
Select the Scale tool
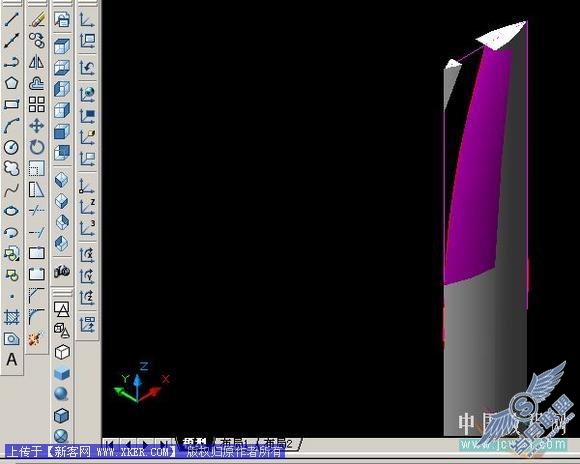[37, 169]
